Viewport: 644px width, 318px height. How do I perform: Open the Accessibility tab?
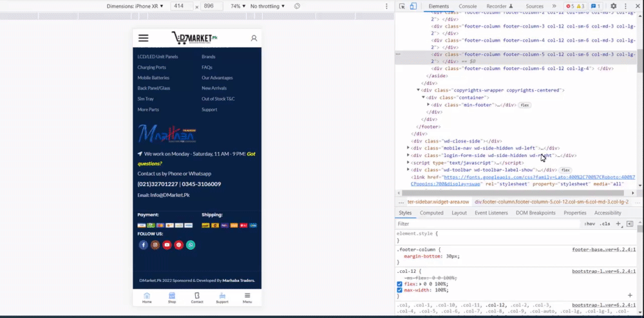coord(607,213)
